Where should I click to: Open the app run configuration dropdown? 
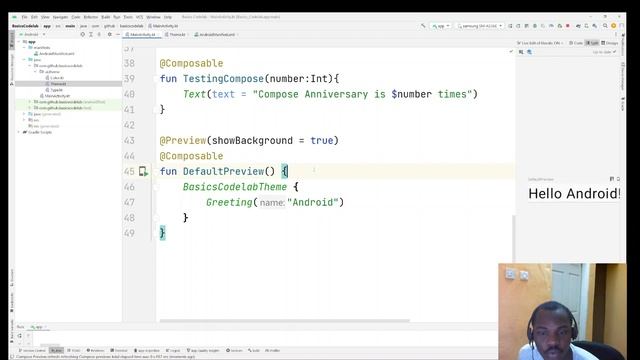click(x=441, y=26)
